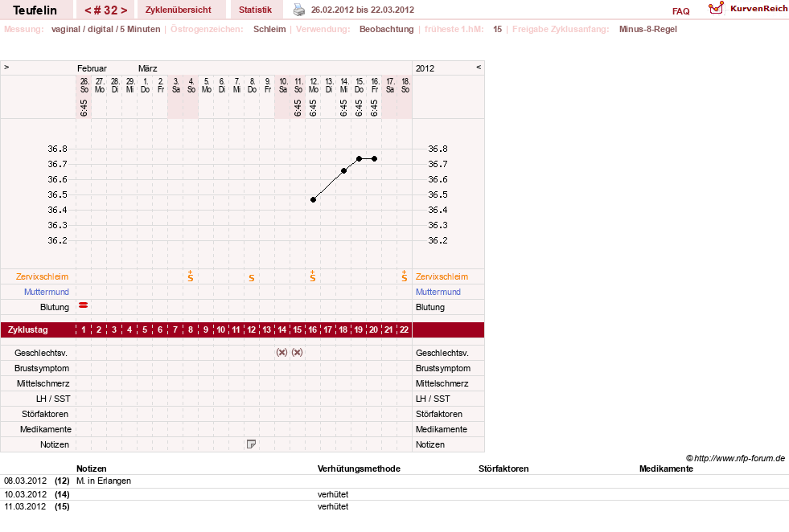Screen dimensions: 789x532
Task: Click the Zyklustag header label
Action: coord(27,329)
